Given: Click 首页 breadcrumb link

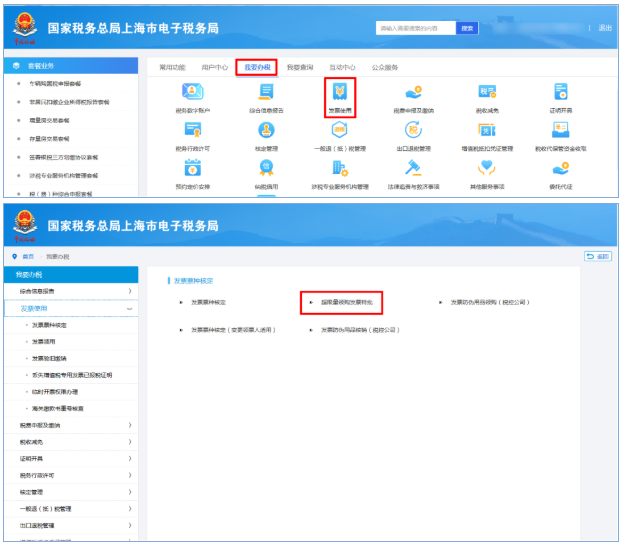Looking at the screenshot, I should click(x=28, y=257).
